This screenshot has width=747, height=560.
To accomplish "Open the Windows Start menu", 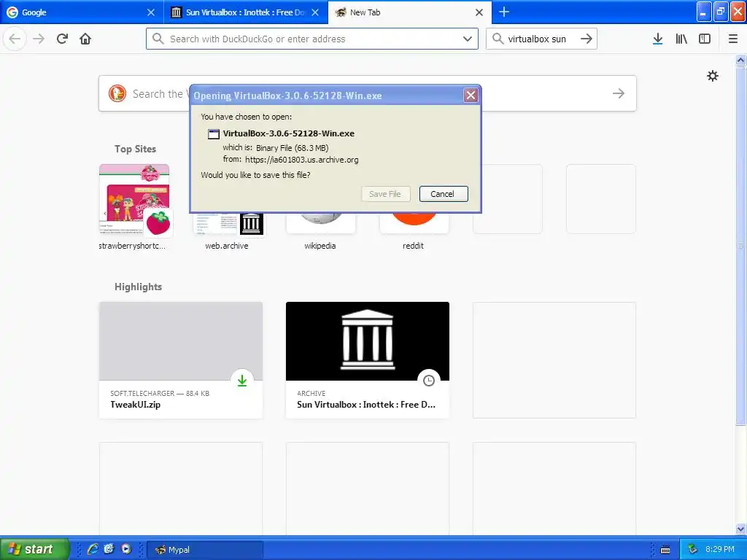I will pyautogui.click(x=34, y=549).
